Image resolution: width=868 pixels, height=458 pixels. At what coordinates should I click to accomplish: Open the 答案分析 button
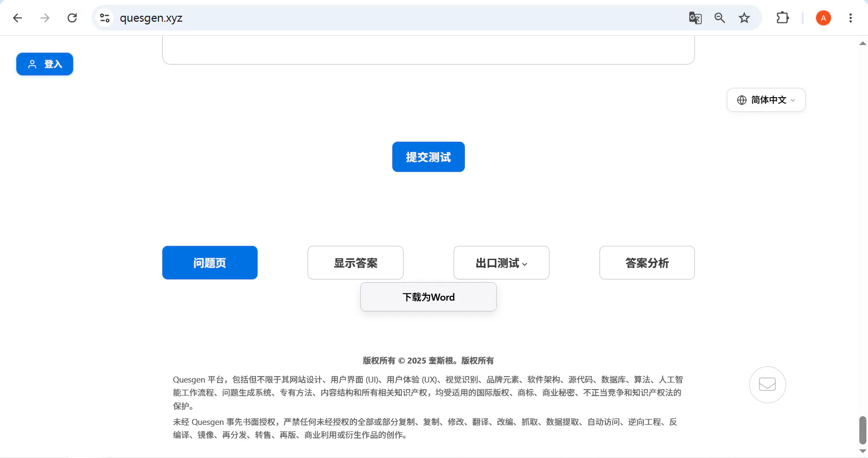pos(647,263)
